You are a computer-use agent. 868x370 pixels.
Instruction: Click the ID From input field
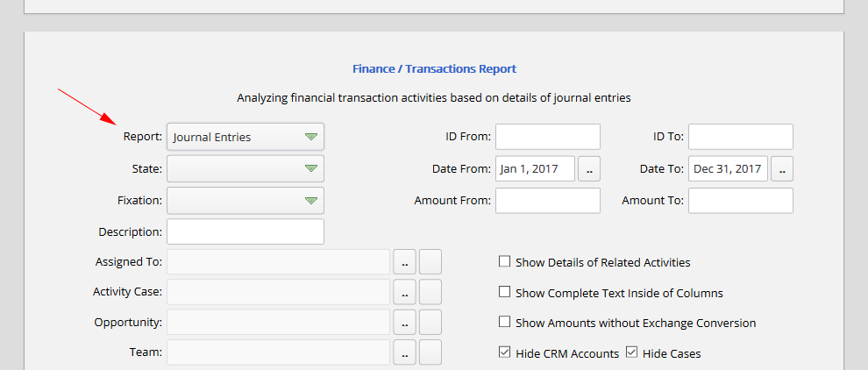pos(548,137)
